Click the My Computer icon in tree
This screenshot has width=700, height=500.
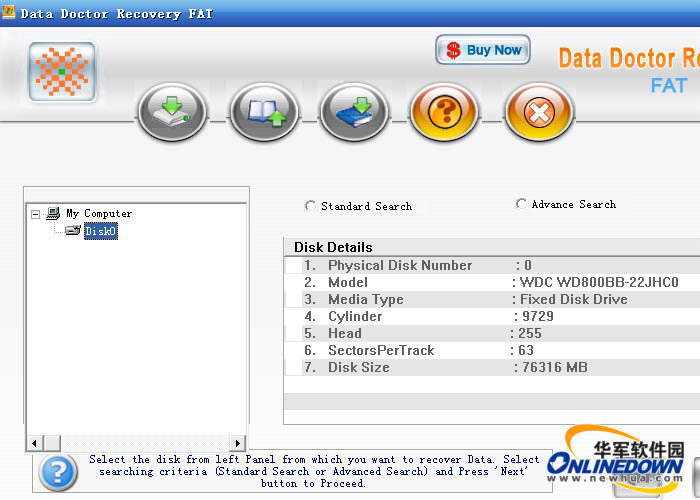[x=53, y=213]
